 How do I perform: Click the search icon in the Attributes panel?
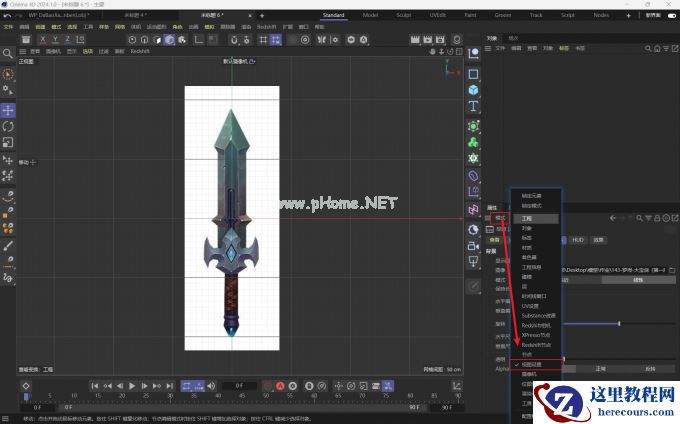coord(639,218)
